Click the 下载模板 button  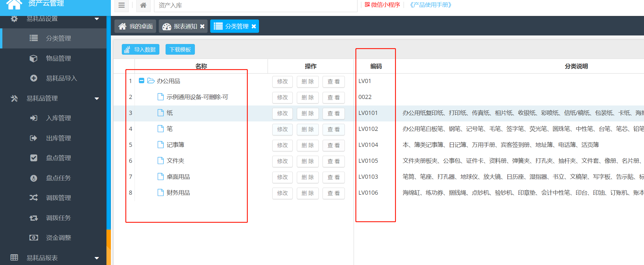pyautogui.click(x=180, y=49)
